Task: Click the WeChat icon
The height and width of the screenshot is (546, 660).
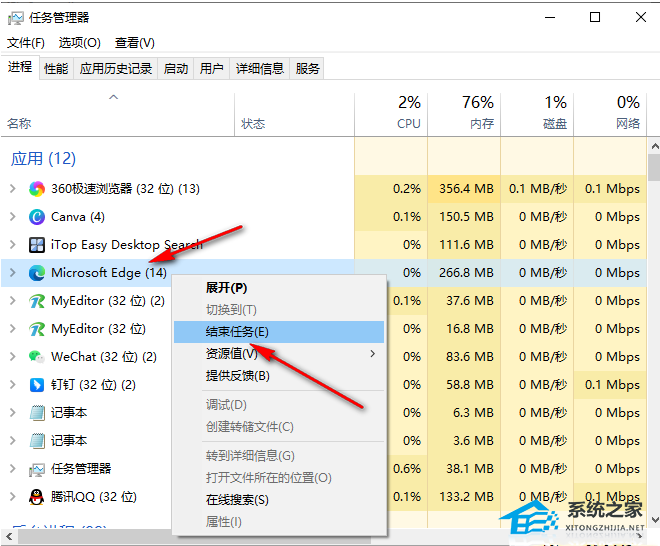Action: coord(37,357)
